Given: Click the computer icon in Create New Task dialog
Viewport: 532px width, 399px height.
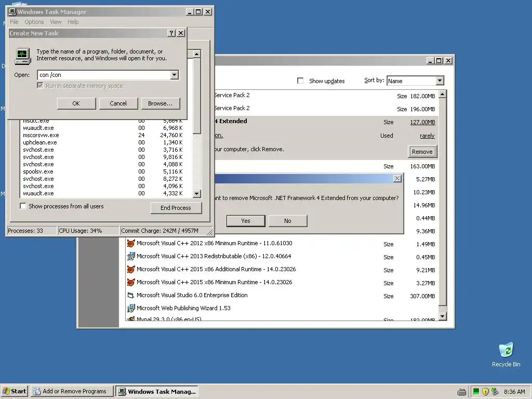Looking at the screenshot, I should click(x=23, y=56).
